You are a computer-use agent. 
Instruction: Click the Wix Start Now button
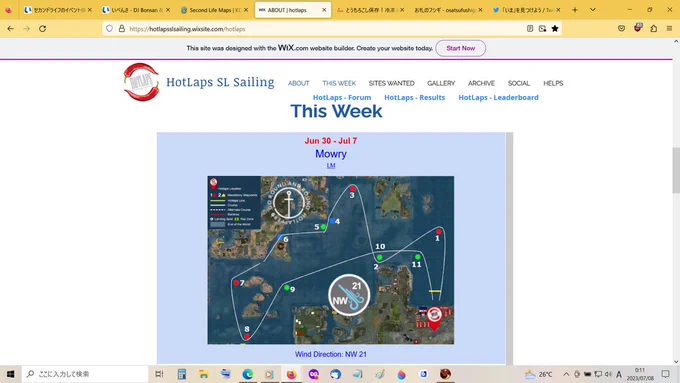tap(461, 48)
